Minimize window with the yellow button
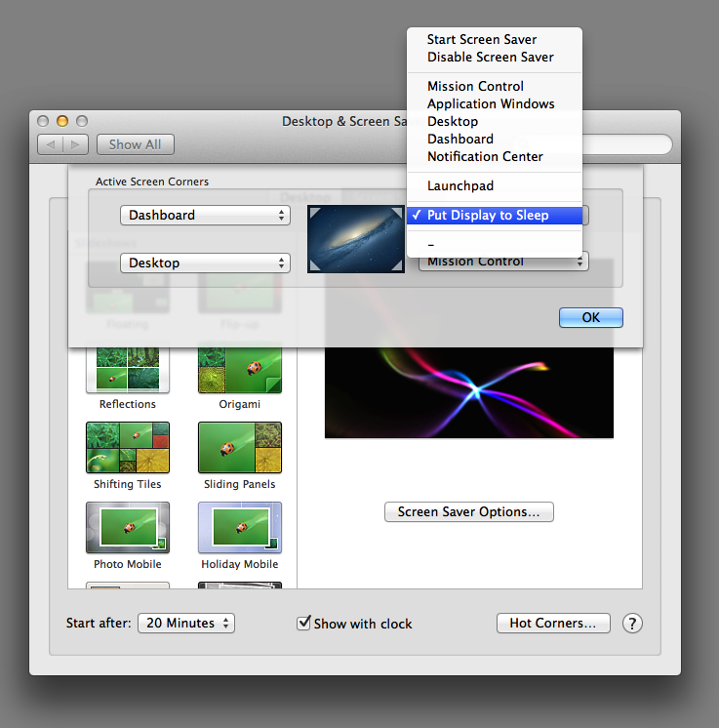Screen dimensions: 719x728 62,121
